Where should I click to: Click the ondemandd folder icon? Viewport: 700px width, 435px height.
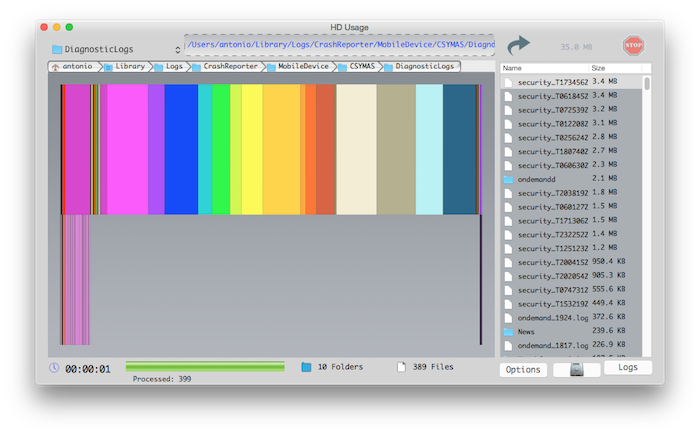tap(508, 180)
